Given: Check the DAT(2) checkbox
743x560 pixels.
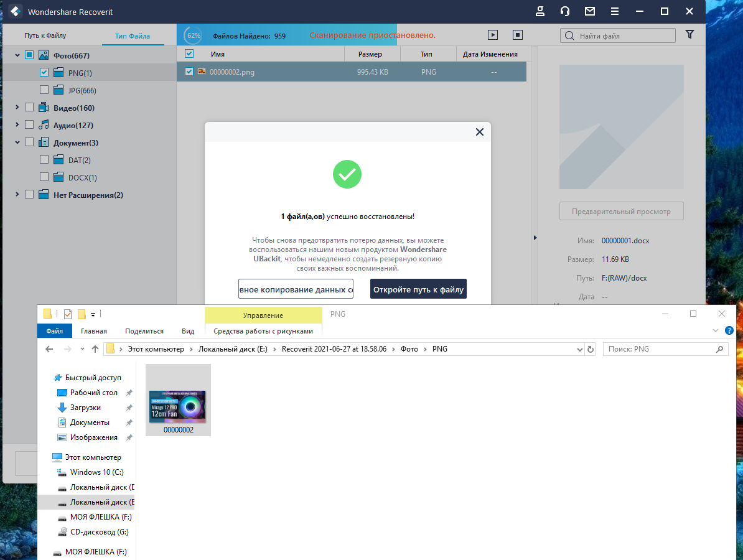Looking at the screenshot, I should 44,160.
